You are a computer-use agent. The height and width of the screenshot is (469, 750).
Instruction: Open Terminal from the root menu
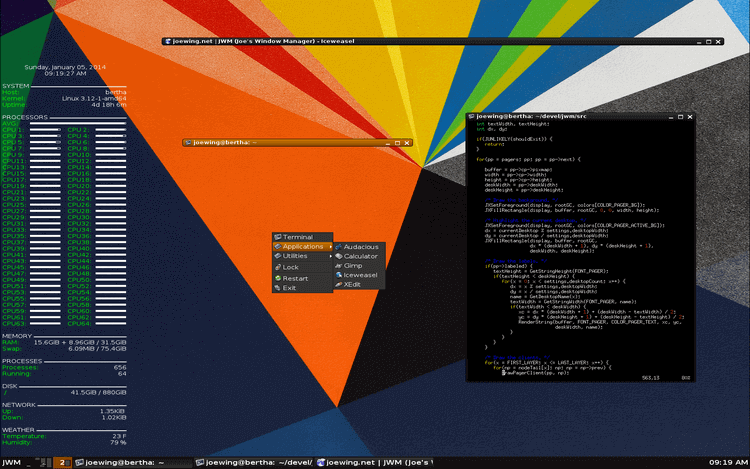tap(299, 237)
